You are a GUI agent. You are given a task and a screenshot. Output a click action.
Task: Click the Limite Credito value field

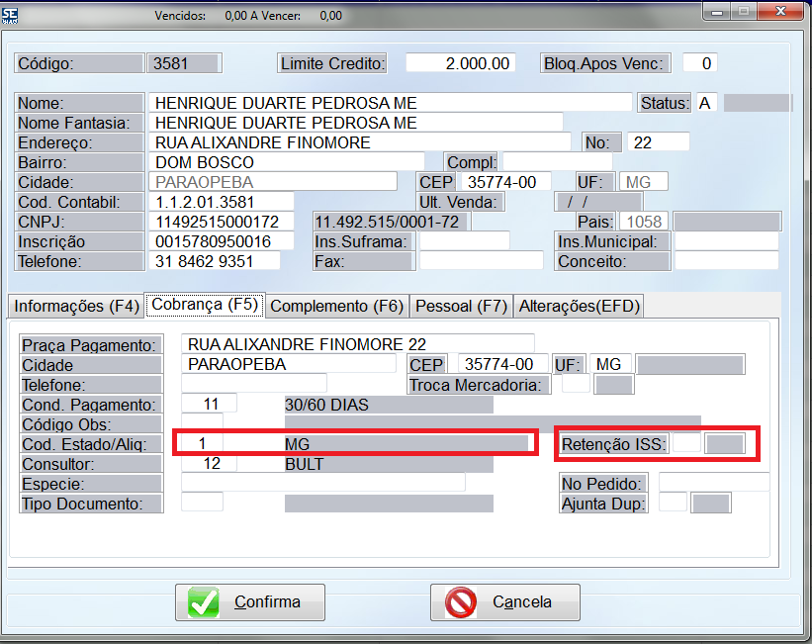point(461,63)
